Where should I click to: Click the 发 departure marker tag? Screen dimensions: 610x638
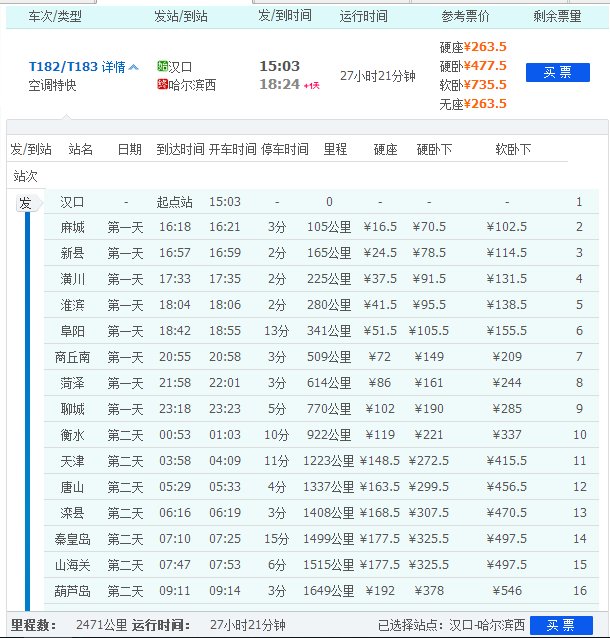point(27,203)
